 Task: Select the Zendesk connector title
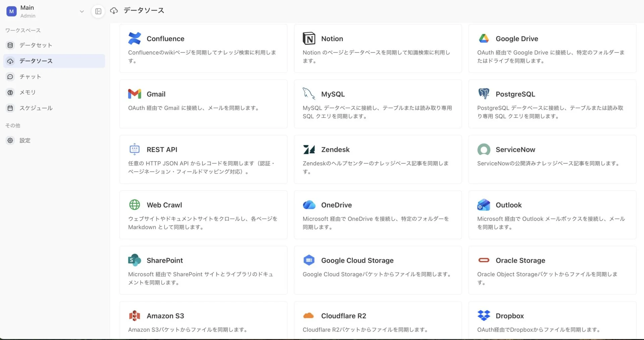335,149
